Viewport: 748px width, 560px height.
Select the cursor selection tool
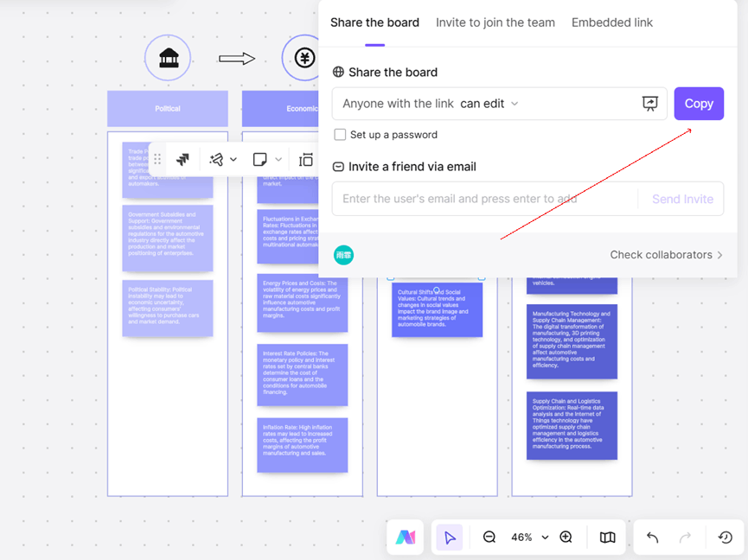click(x=449, y=537)
